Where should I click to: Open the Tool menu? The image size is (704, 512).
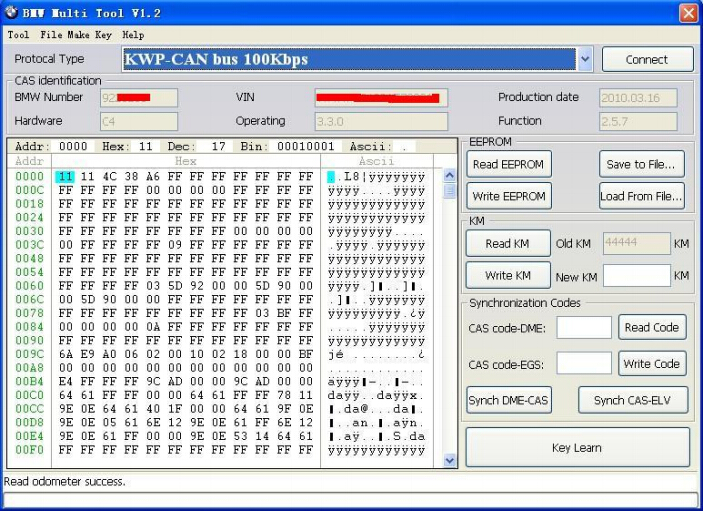(x=18, y=35)
